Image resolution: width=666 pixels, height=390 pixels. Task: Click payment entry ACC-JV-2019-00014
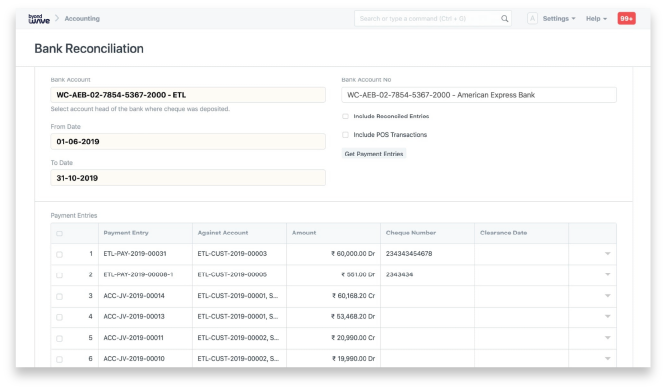pyautogui.click(x=134, y=296)
